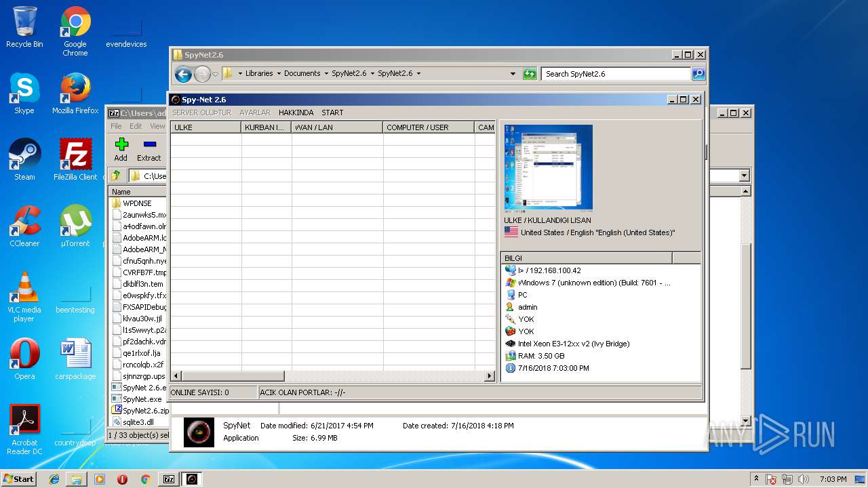The image size is (868, 488).
Task: Click SpyNet application icon in details pane
Action: (x=199, y=432)
